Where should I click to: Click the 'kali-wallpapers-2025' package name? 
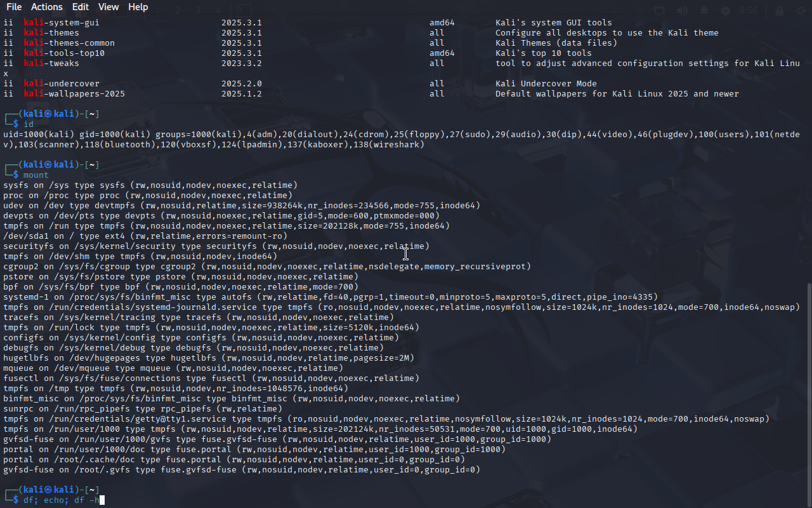coord(74,94)
